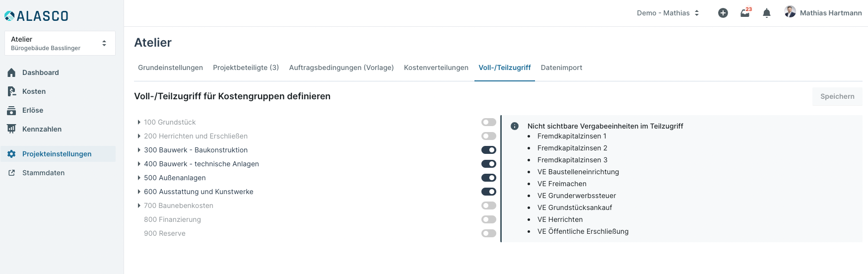Expand 700 Baunebenkosten cost group

tap(139, 205)
